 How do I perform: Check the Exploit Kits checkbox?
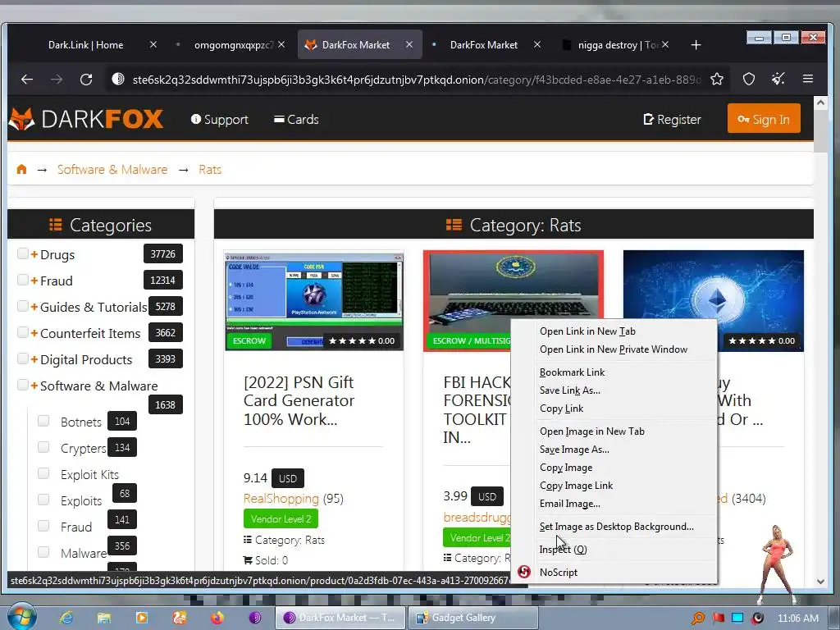pyautogui.click(x=43, y=473)
